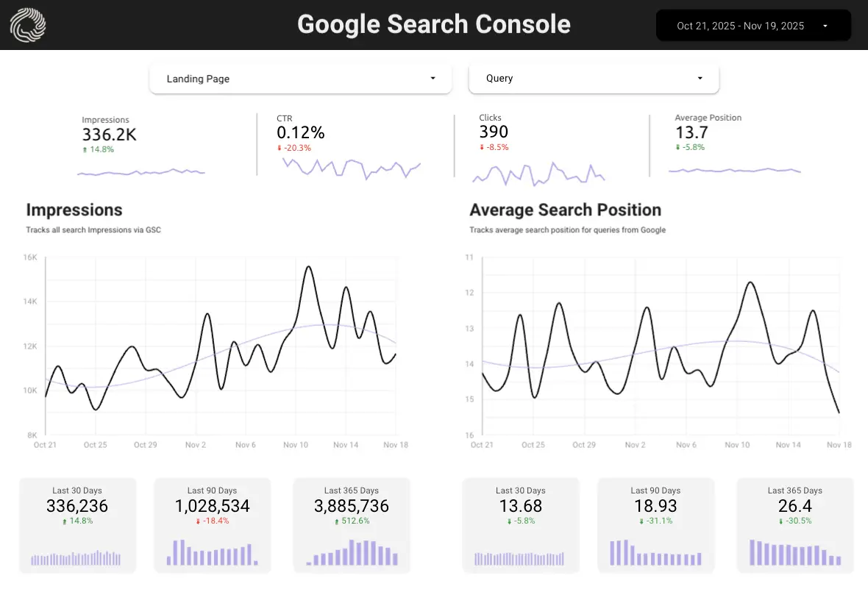This screenshot has width=868, height=592.
Task: Select the Average Position 13.7 scorecard
Action: pyautogui.click(x=691, y=132)
